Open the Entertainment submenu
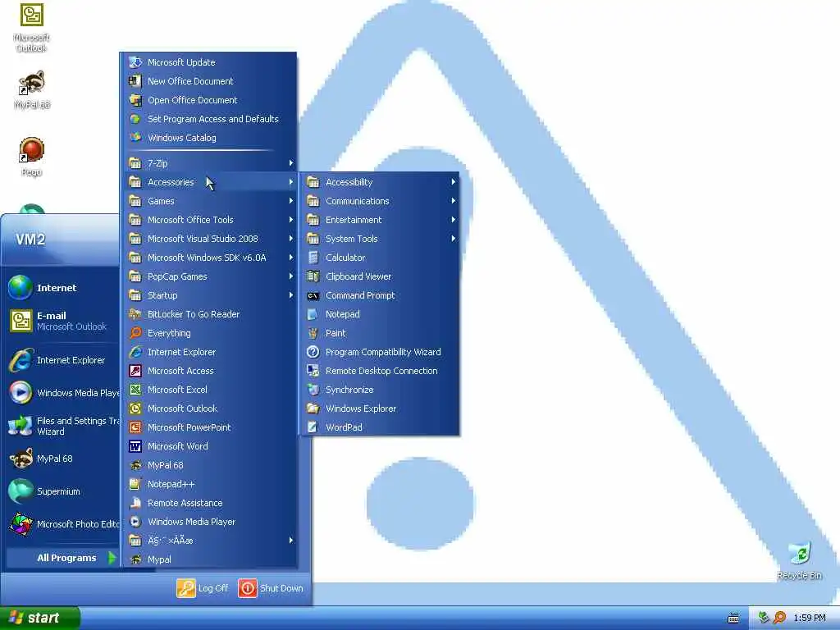 tap(380, 220)
